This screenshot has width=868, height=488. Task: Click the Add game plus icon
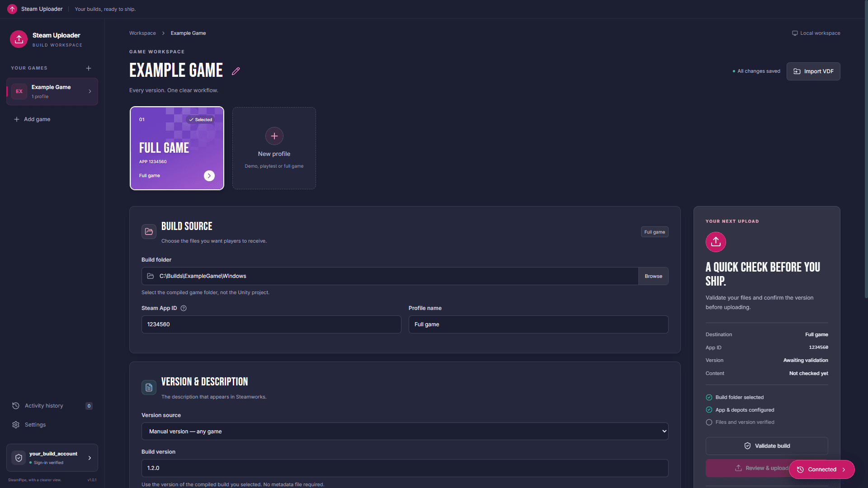point(17,119)
